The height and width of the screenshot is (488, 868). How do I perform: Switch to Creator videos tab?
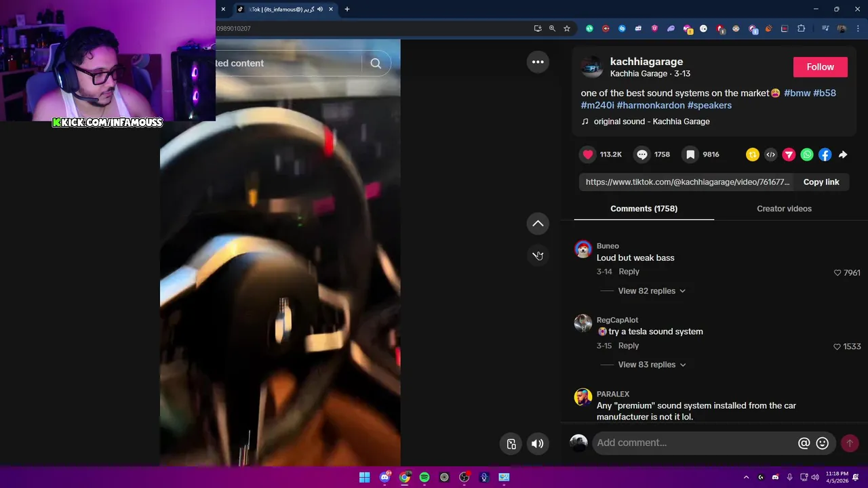click(x=784, y=209)
